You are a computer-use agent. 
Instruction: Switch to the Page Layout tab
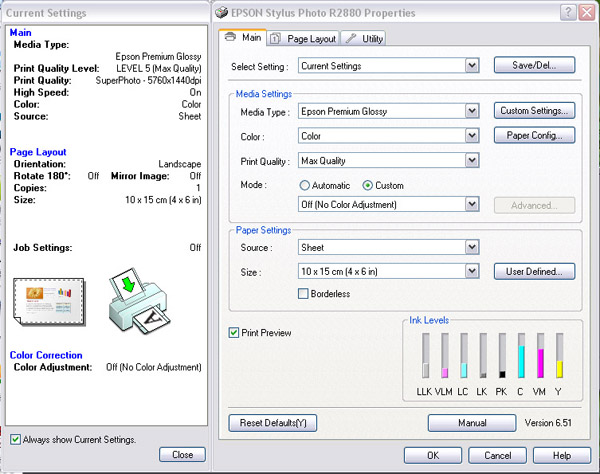point(303,39)
